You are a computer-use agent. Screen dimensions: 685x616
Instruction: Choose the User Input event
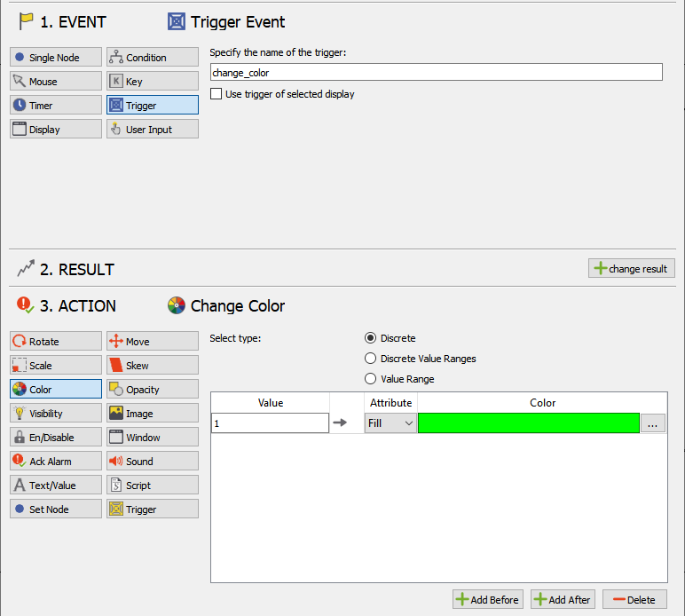[152, 130]
